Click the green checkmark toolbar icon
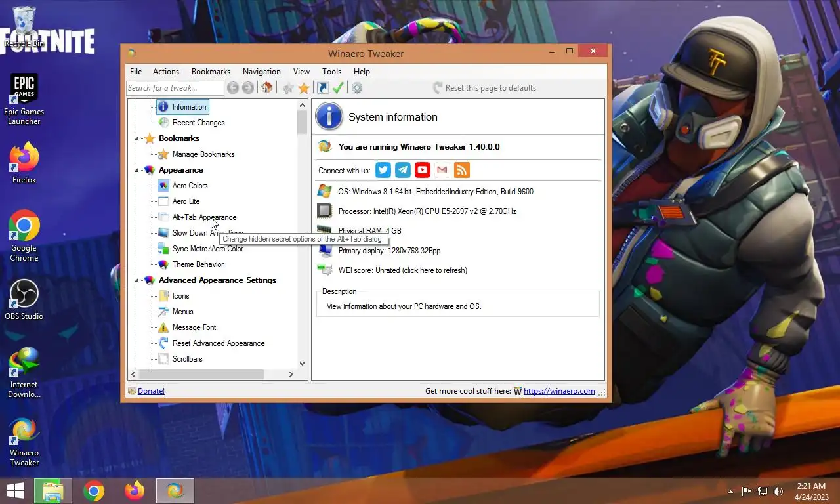The height and width of the screenshot is (504, 840). [338, 88]
